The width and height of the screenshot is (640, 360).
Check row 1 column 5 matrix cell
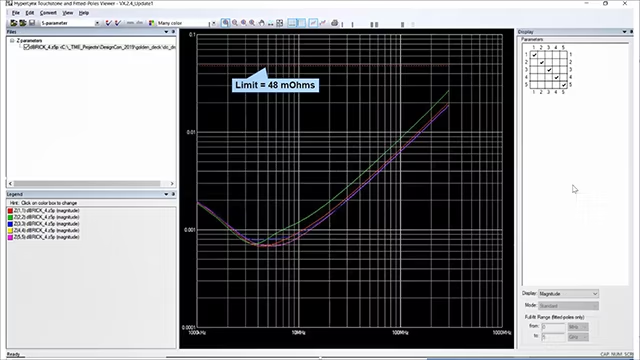pos(564,55)
